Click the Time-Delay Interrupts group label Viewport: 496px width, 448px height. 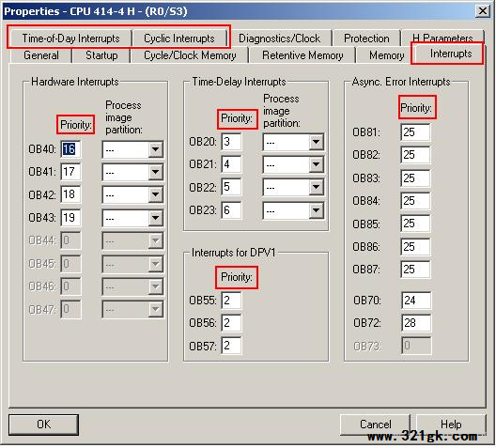point(239,82)
